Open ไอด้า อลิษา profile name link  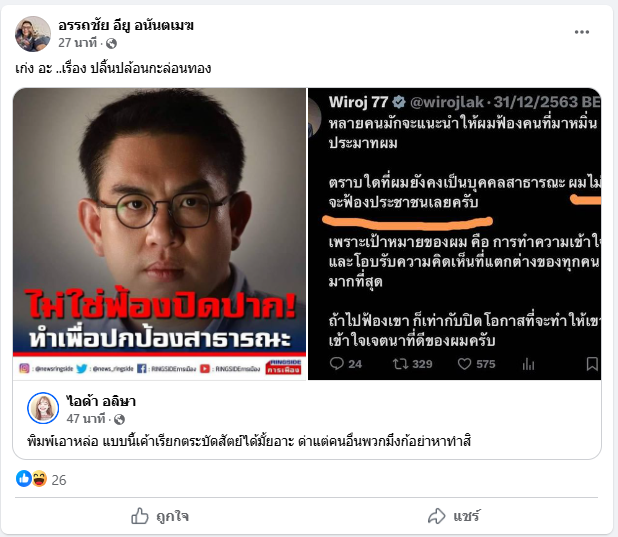click(101, 401)
